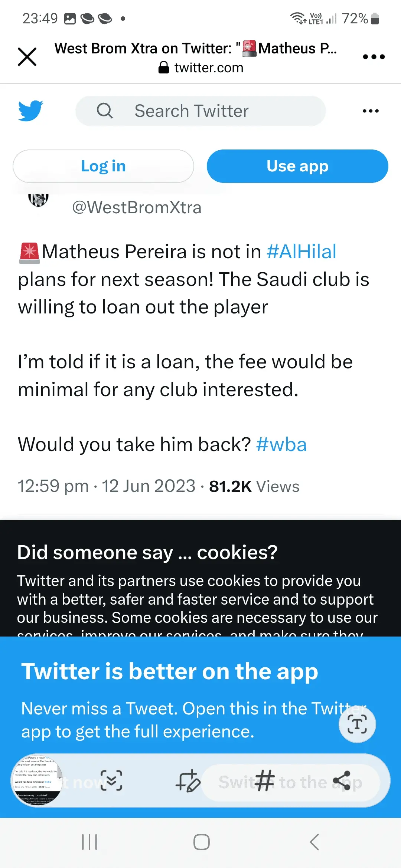
Task: Tap the scroll capture icon
Action: [x=111, y=780]
